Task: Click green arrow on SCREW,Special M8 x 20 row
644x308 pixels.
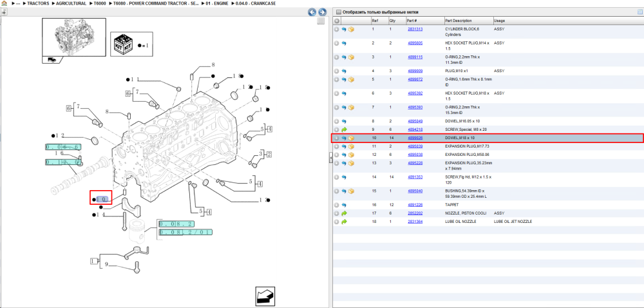Action: pos(344,130)
